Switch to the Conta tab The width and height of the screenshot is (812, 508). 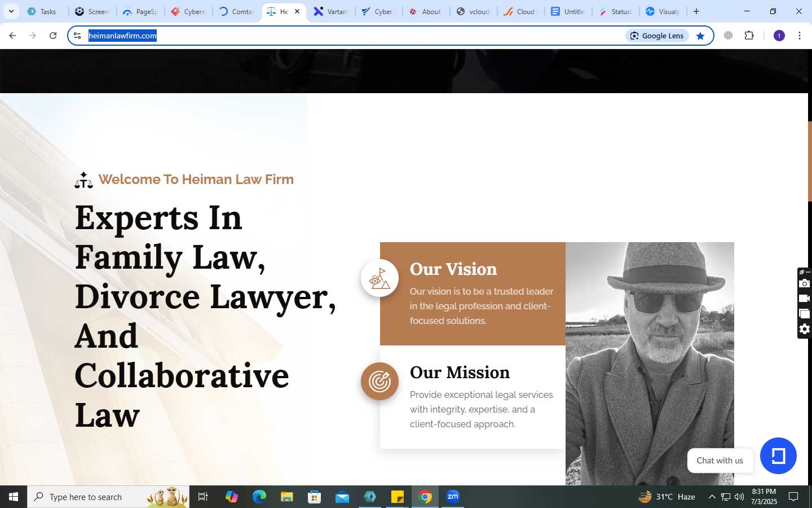coord(237,11)
